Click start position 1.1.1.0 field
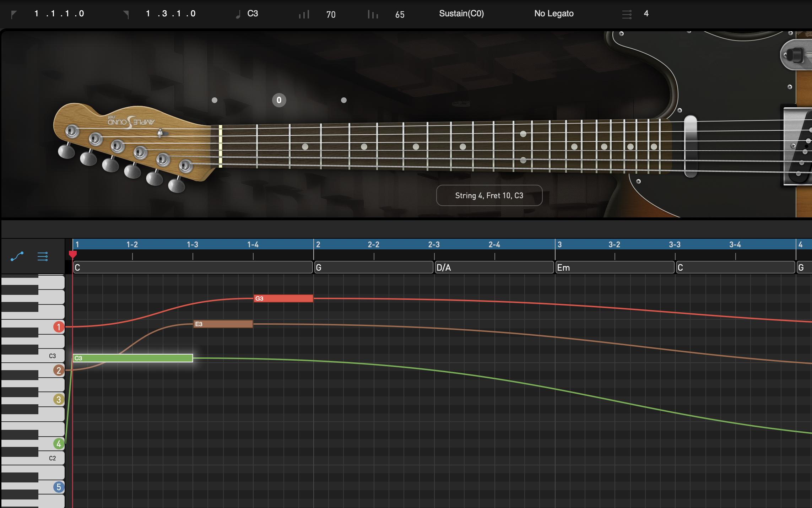812x508 pixels. point(59,13)
